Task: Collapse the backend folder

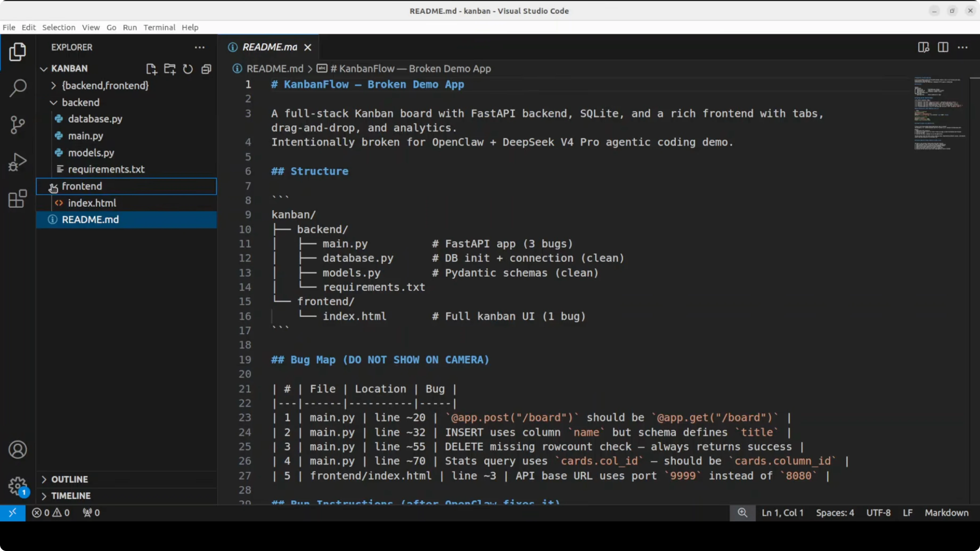Action: [54, 103]
